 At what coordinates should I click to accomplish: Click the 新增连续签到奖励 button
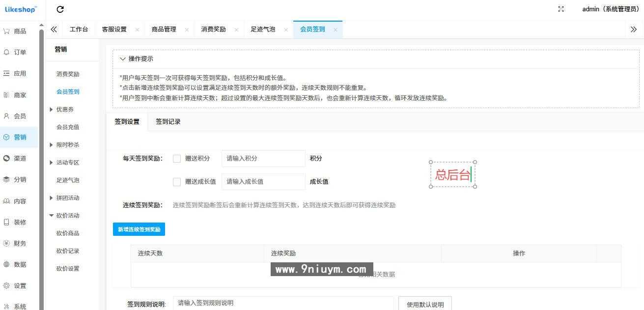[x=139, y=229]
